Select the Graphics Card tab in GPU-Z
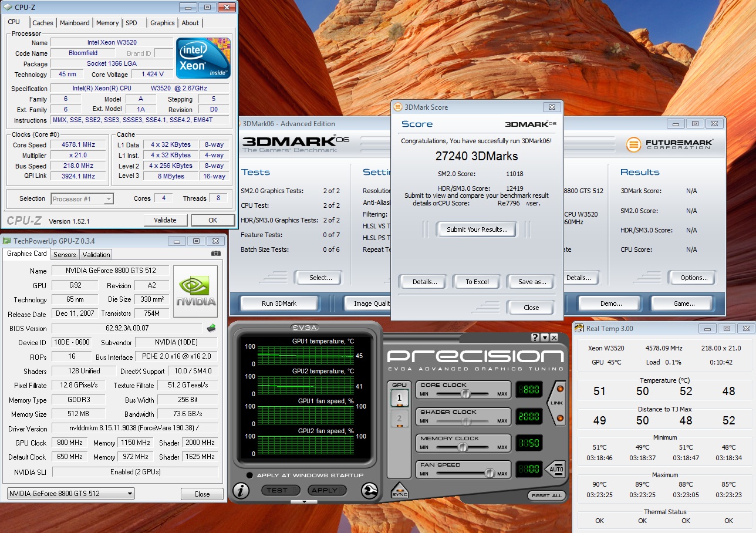 point(26,254)
